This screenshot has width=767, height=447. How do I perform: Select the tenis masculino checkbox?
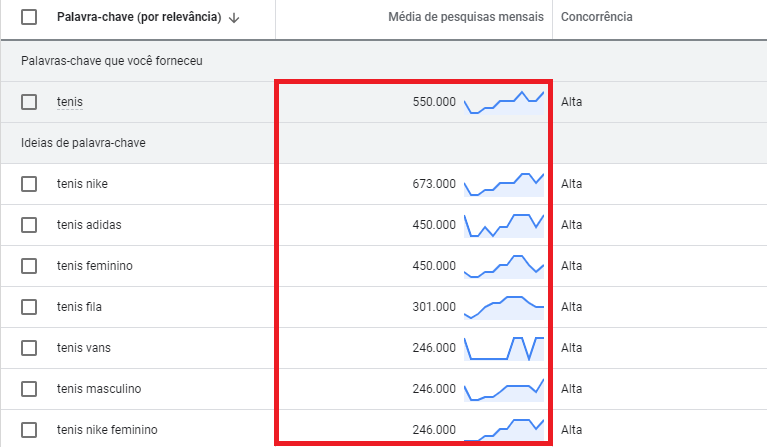point(29,389)
